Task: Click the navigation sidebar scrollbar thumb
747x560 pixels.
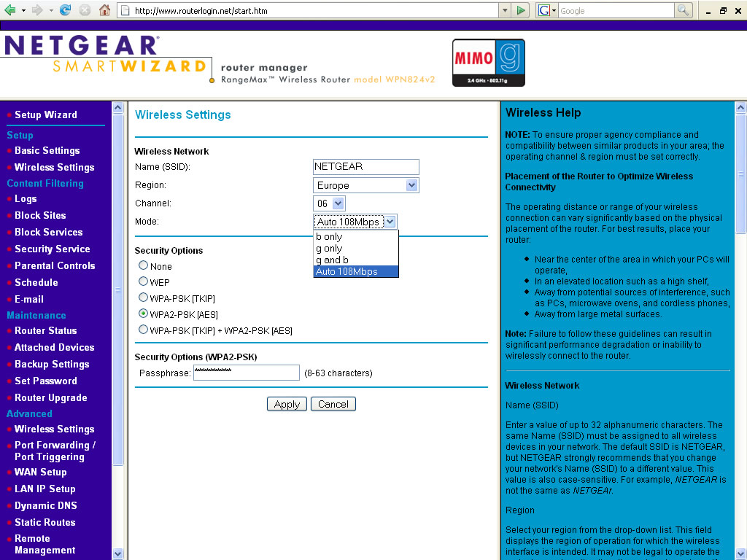Action: tap(117, 289)
